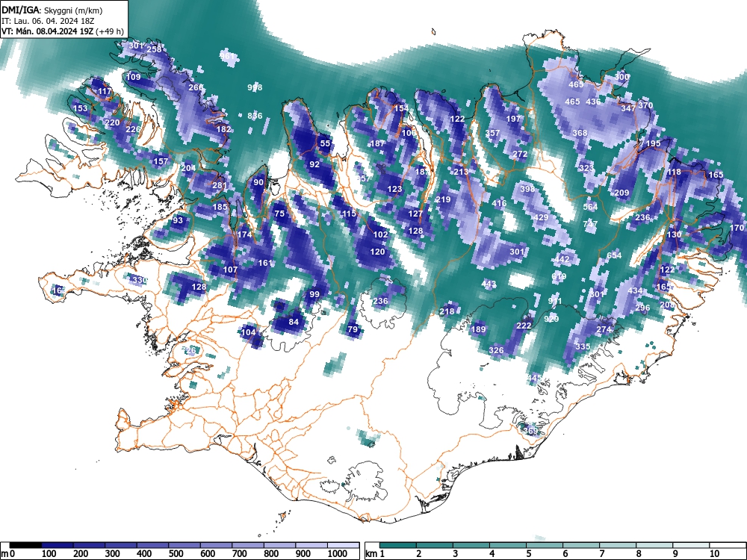Click the '326' visibility value on the map

495,350
